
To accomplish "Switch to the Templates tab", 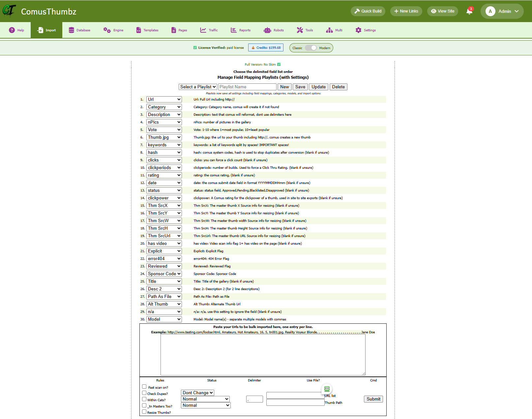I will (147, 30).
